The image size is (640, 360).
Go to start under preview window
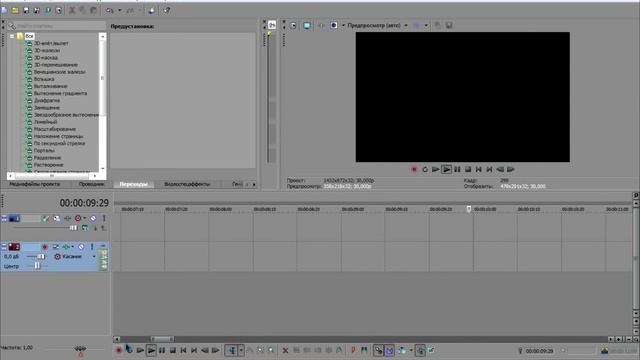coord(479,169)
